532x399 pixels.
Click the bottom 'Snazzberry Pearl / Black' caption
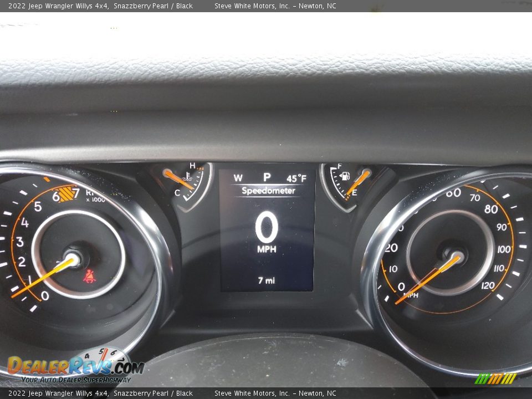[153, 393]
